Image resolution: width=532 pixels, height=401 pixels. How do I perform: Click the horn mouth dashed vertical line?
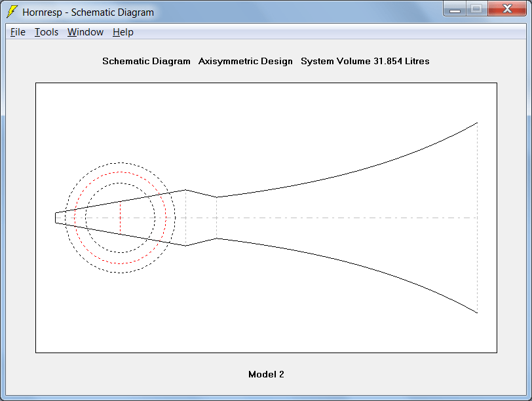click(x=477, y=218)
